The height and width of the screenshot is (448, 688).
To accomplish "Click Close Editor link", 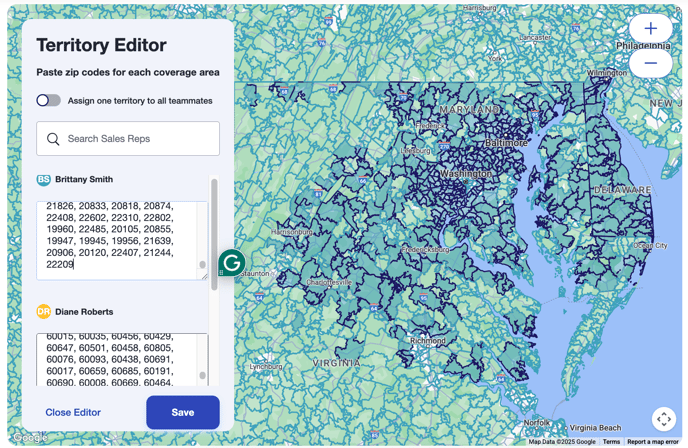I will (73, 412).
